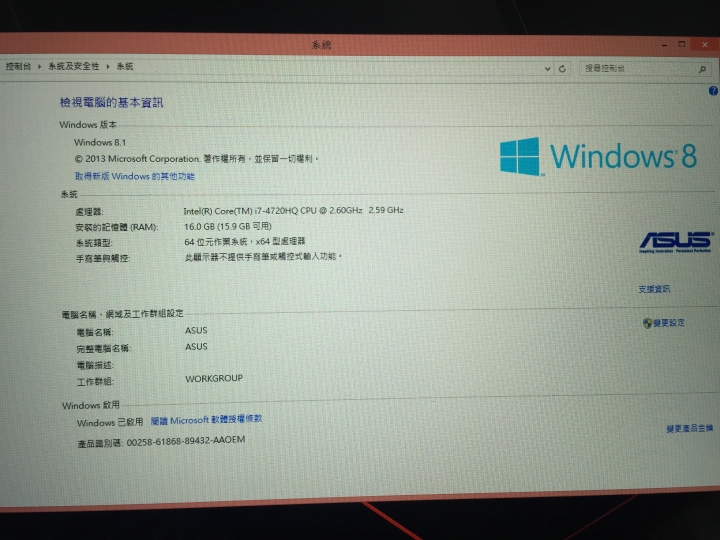The width and height of the screenshot is (720, 540).
Task: Expand the arrow after 控制台 breadcrumb
Action: tap(39, 67)
